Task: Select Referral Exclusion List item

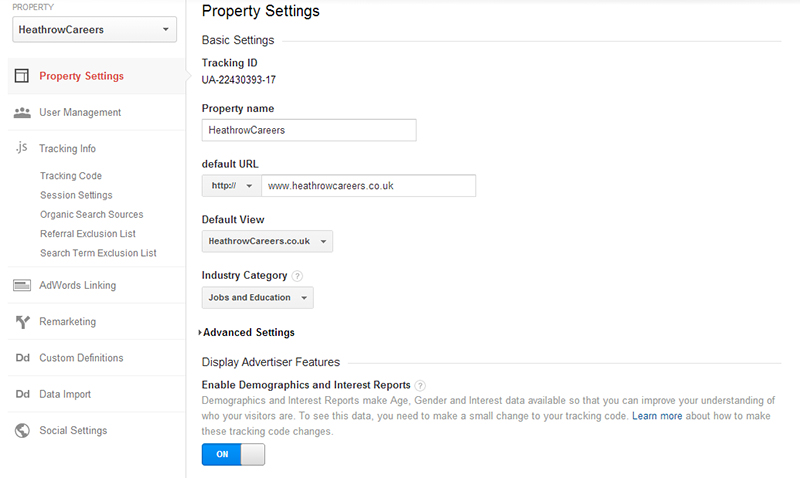Action: point(88,234)
